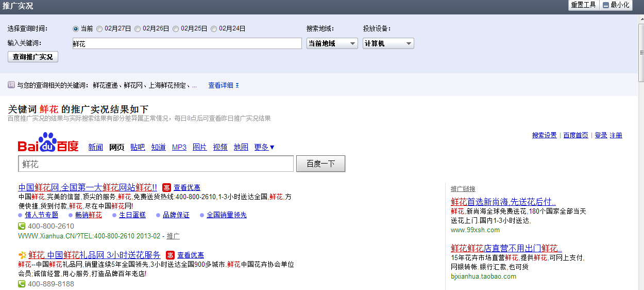Click the 登录 link
This screenshot has height=290, width=644.
coord(601,135)
